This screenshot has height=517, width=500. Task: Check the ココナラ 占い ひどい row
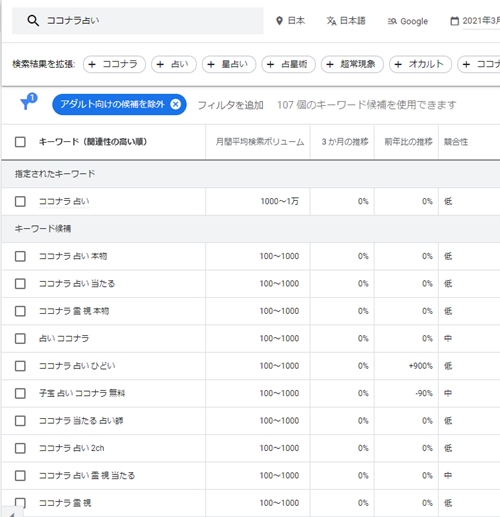coord(20,366)
